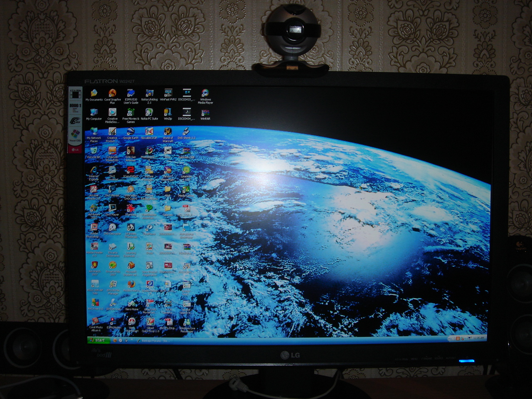
Task: Open My Network Places
Action: pyautogui.click(x=94, y=135)
